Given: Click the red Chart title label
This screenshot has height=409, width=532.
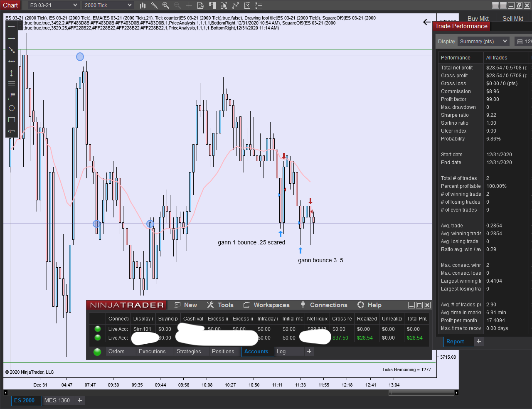Looking at the screenshot, I should [x=10, y=5].
